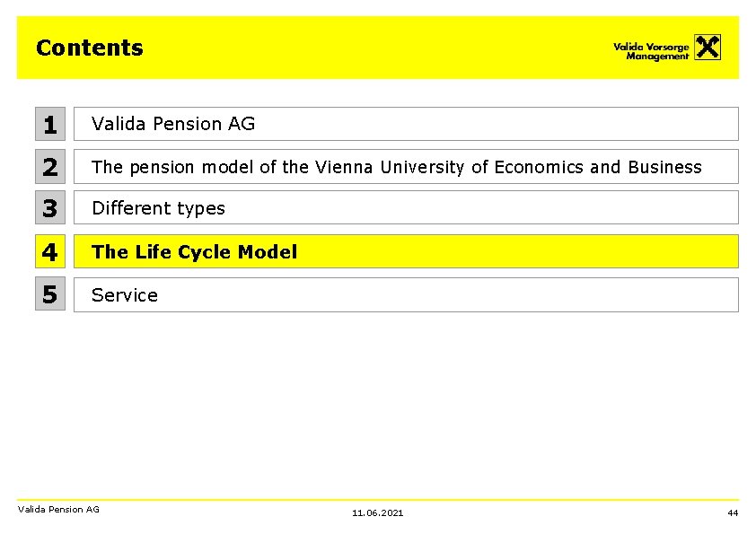Image resolution: width=756 pixels, height=534 pixels.
Task: Click the thin yellow footer line
Action: point(377,500)
